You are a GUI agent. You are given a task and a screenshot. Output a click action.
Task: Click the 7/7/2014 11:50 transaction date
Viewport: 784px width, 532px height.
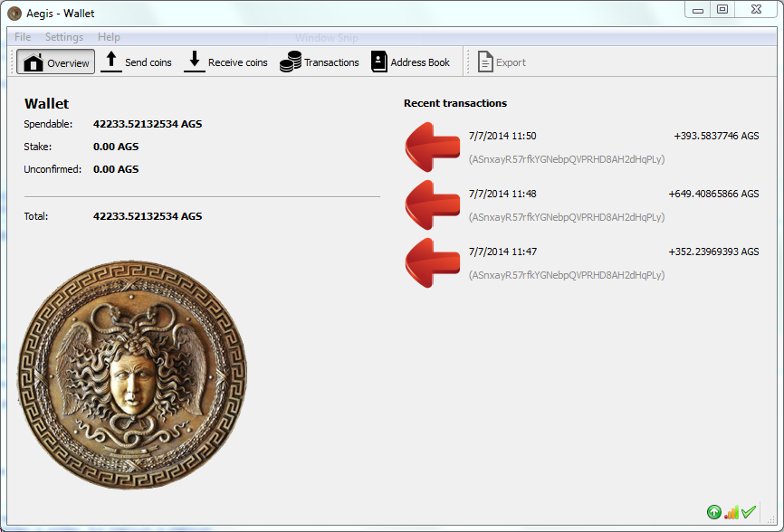click(x=502, y=136)
